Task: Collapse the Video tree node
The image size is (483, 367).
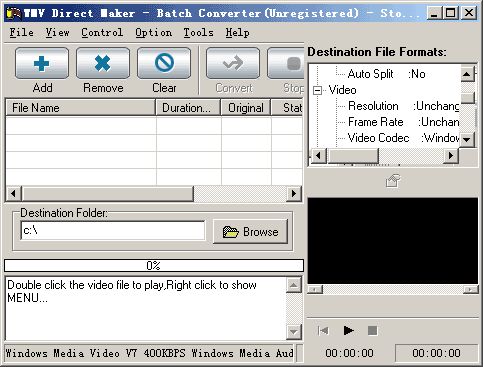Action: click(318, 90)
